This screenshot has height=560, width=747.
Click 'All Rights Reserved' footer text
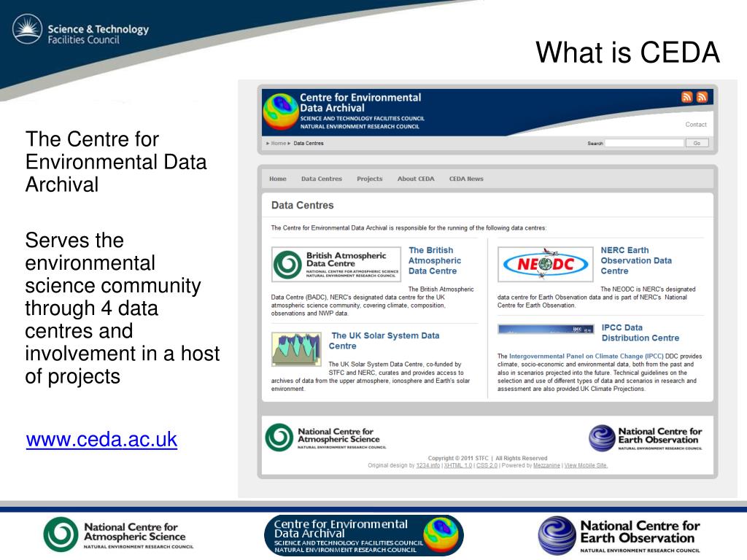click(521, 458)
